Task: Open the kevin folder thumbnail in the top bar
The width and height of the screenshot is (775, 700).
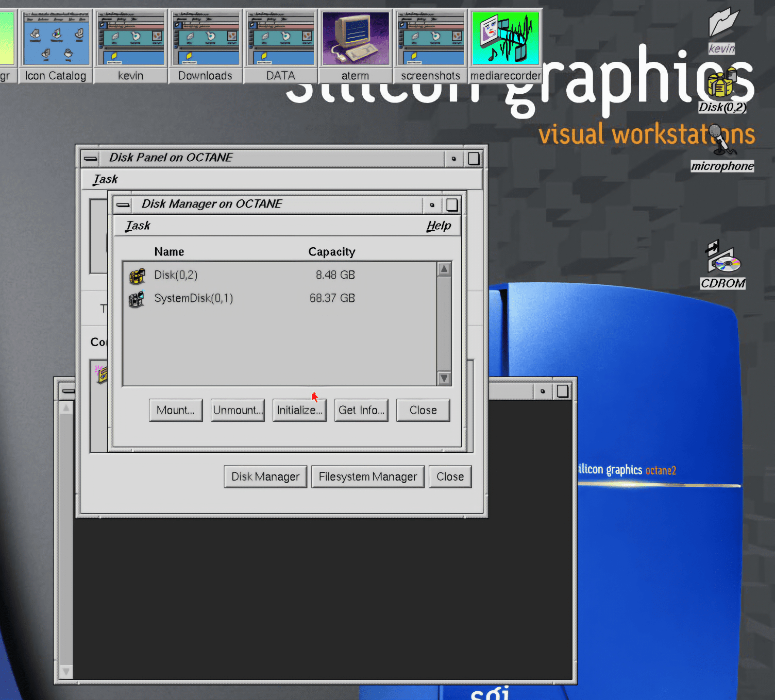Action: pos(130,46)
